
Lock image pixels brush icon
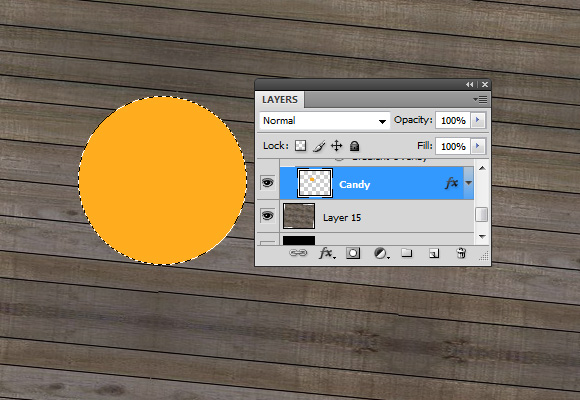[319, 146]
